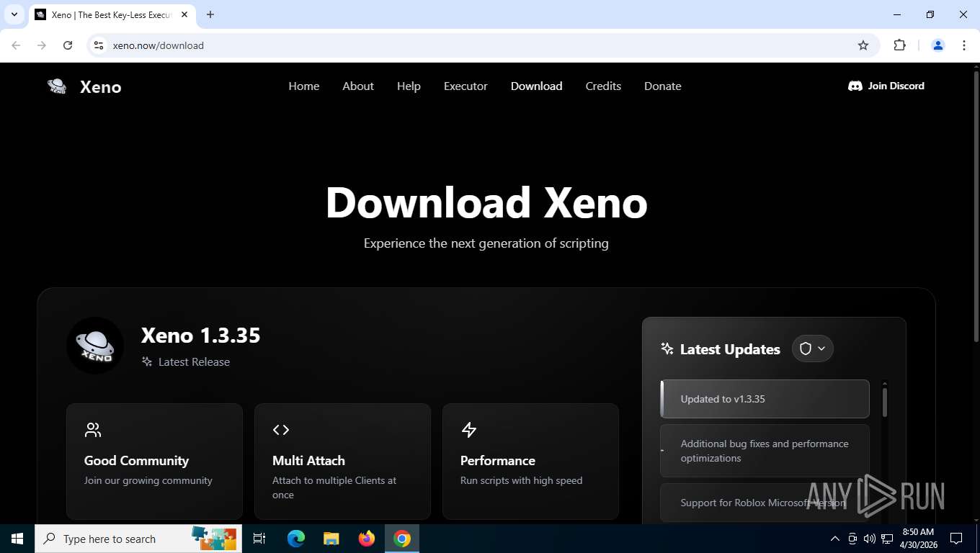980x553 pixels.
Task: Open the tab search dropdown arrow
Action: [x=14, y=14]
